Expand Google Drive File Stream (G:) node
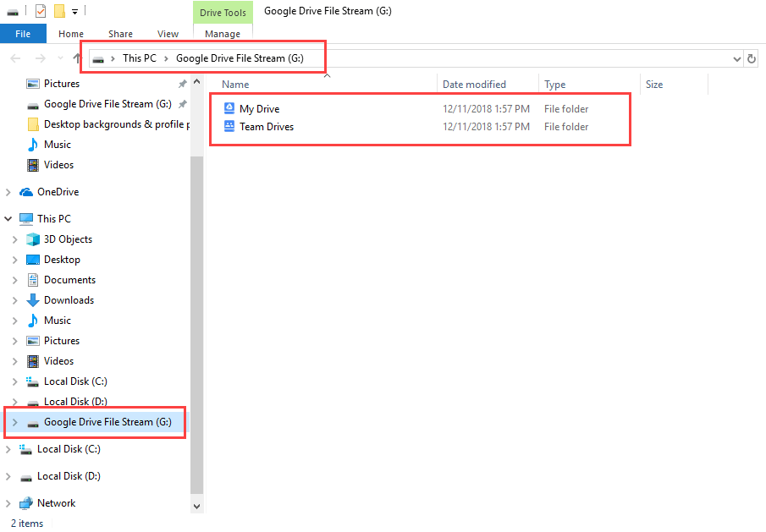Screen dimensions: 766x532 pos(14,422)
